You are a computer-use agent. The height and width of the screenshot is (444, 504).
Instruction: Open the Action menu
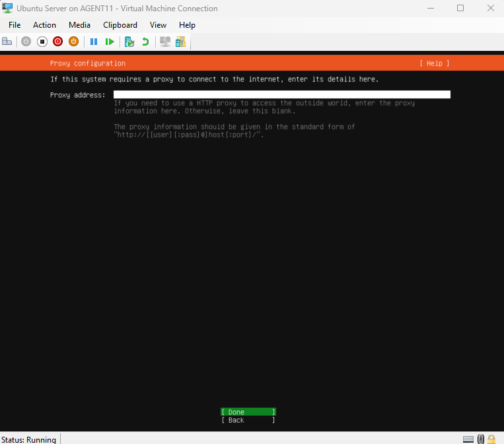pyautogui.click(x=44, y=25)
